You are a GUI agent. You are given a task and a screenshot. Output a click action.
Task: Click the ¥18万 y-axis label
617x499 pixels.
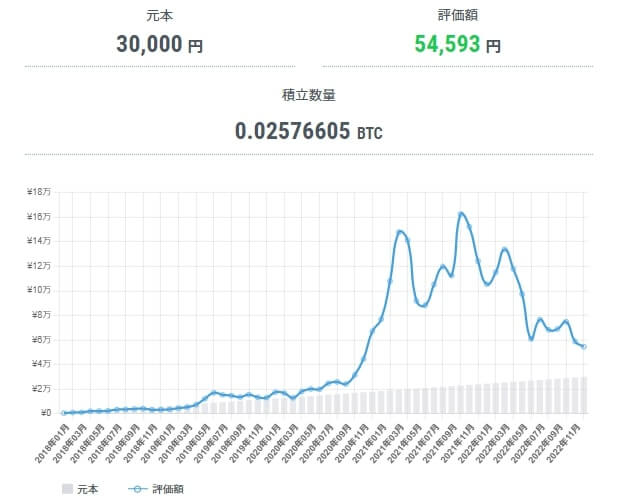[39, 192]
